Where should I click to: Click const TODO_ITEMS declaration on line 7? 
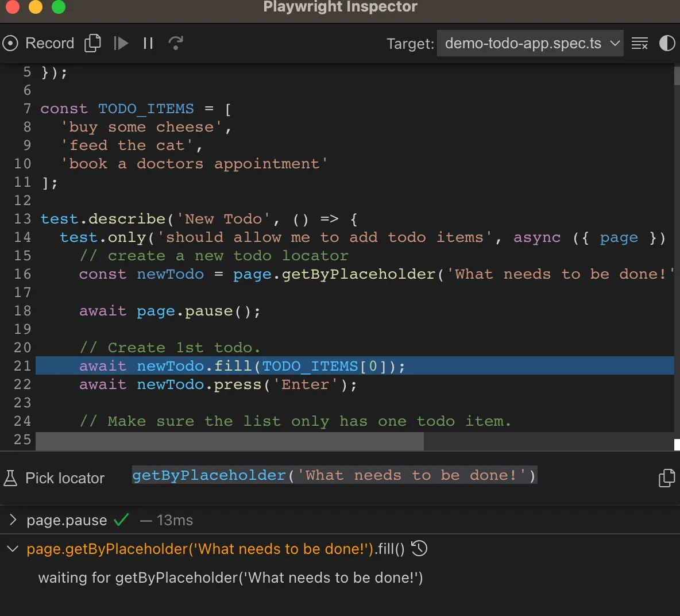pos(136,109)
